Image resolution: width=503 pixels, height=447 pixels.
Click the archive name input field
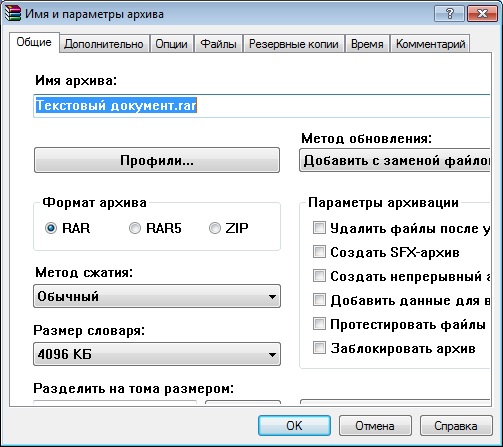click(262, 106)
